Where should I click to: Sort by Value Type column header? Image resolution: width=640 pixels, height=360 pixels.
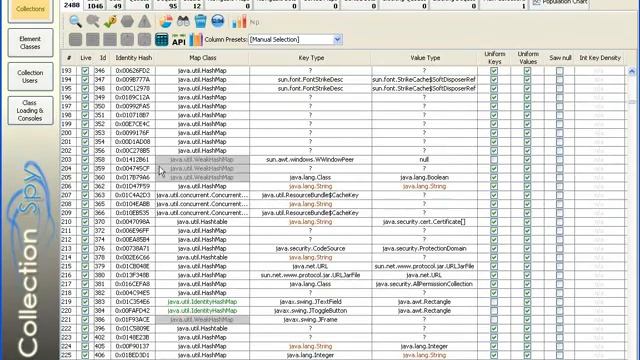(x=424, y=58)
